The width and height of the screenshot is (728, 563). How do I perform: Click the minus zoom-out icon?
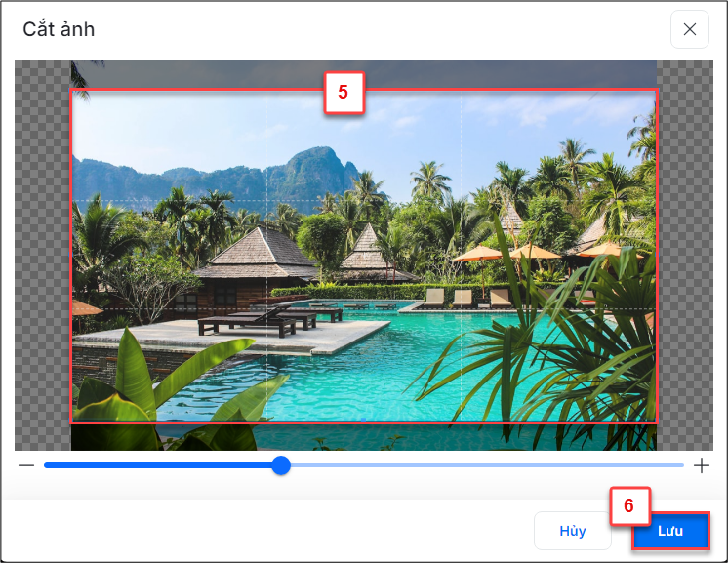(x=26, y=465)
